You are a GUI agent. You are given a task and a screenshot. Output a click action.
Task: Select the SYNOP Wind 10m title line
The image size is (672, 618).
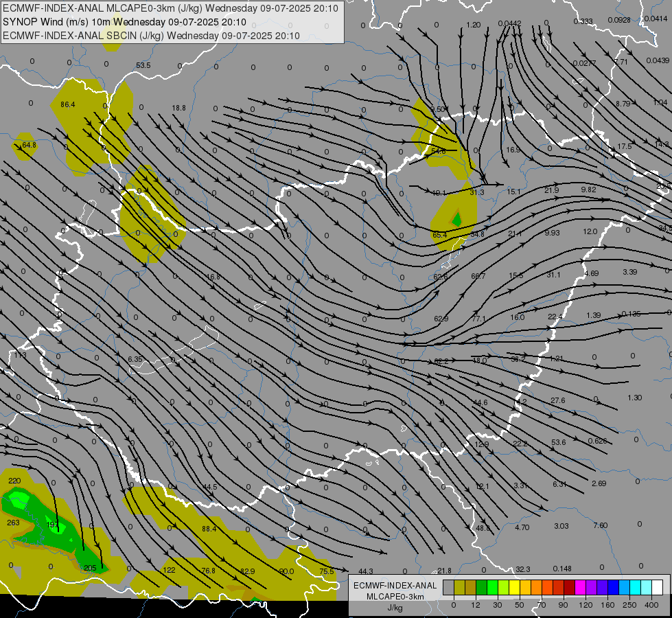(x=124, y=22)
